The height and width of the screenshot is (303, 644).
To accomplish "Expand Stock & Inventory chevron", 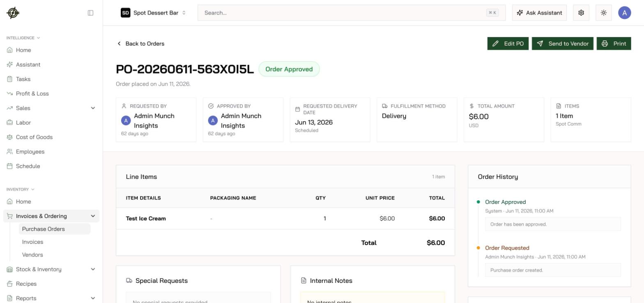I will (x=93, y=269).
